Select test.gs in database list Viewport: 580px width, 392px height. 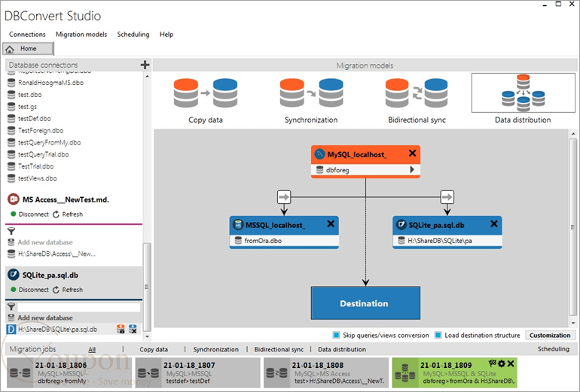click(x=27, y=107)
